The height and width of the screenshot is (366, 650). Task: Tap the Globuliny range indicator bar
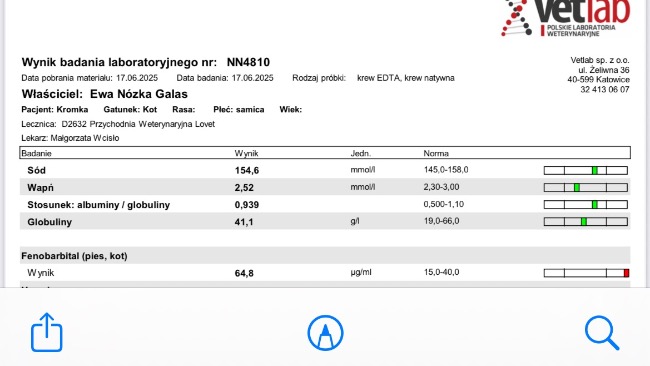586,222
